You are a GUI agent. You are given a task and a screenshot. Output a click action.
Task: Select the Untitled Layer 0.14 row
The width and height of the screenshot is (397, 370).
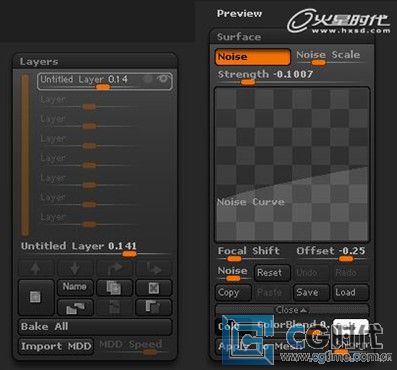[105, 81]
